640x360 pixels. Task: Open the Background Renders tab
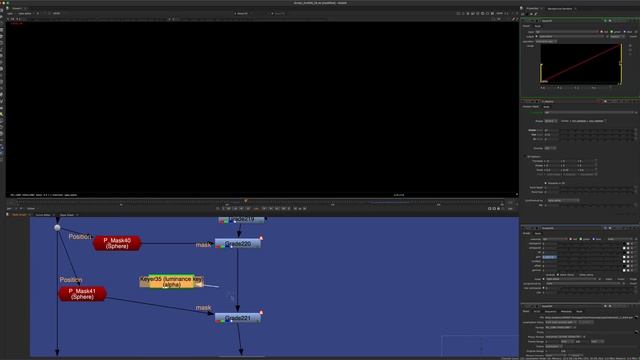coord(560,9)
